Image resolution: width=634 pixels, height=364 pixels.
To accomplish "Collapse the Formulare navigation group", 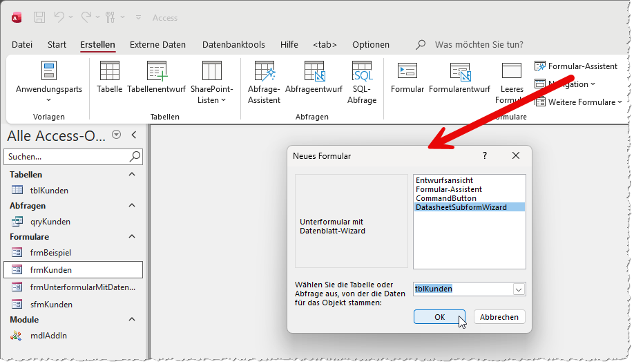I will 132,237.
